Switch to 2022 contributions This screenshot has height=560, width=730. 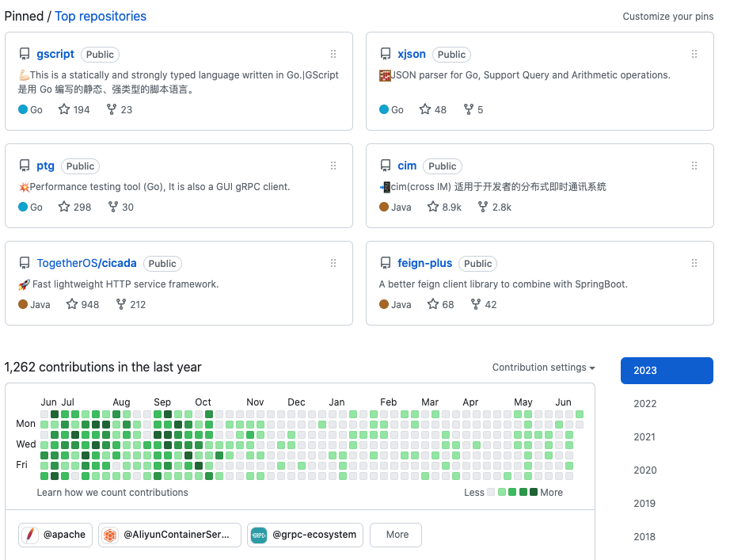pos(644,403)
